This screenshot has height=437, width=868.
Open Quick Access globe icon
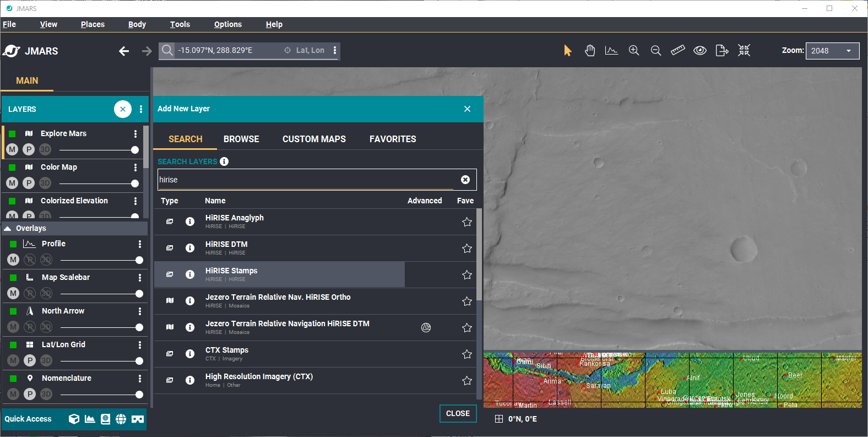121,419
